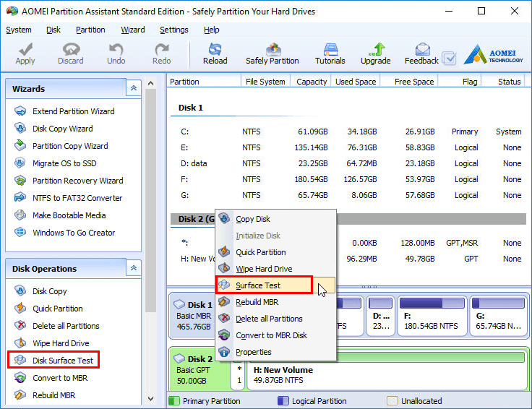Choose Quick Partition in context menu
Image resolution: width=532 pixels, height=409 pixels.
point(276,252)
